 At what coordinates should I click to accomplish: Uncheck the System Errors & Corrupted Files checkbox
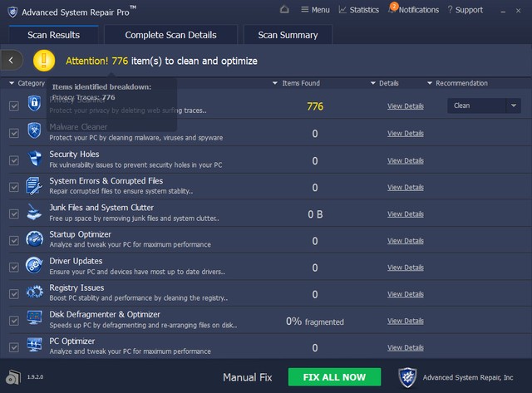click(x=14, y=187)
